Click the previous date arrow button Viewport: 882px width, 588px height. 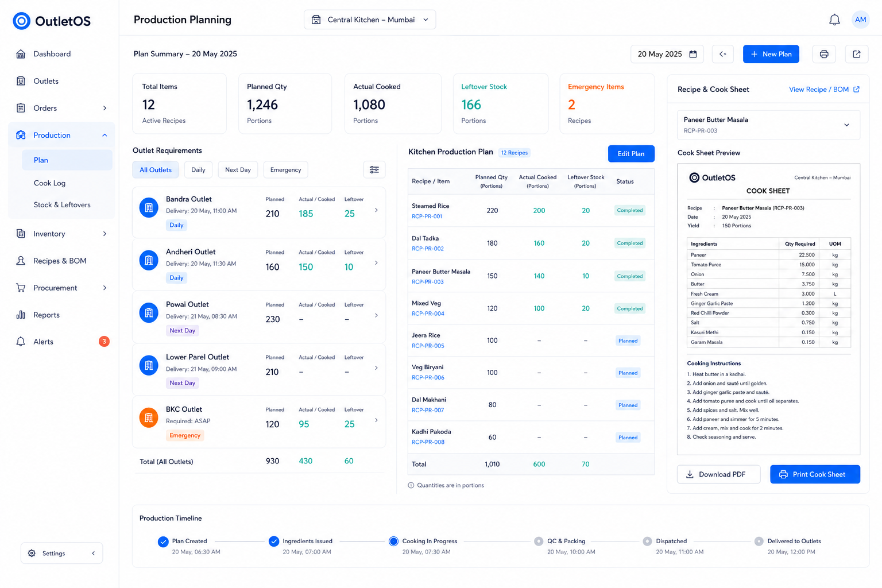[x=723, y=54]
